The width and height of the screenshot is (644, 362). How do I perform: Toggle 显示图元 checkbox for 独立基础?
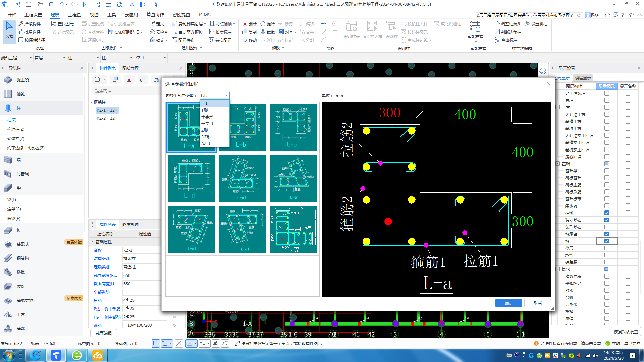click(x=607, y=220)
